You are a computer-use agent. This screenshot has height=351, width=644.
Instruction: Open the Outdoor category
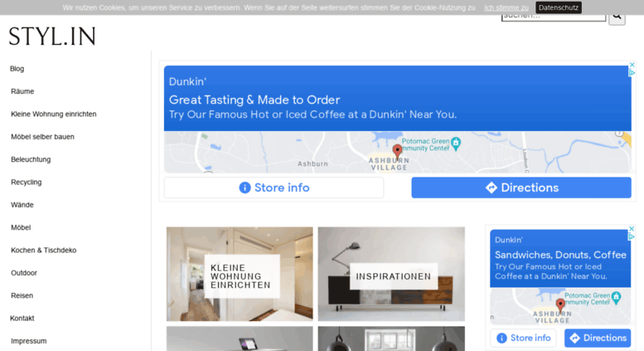(x=24, y=272)
